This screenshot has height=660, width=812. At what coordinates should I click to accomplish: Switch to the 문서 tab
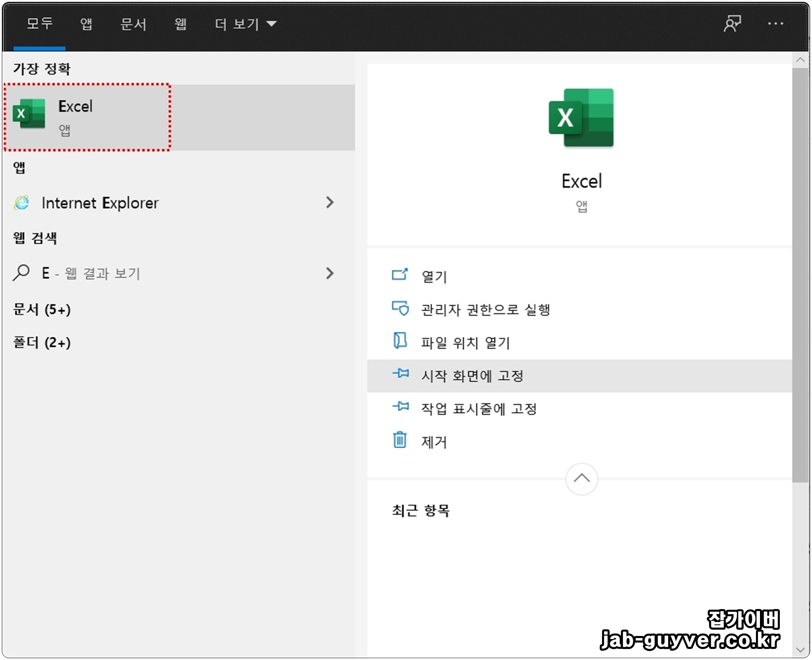click(133, 24)
